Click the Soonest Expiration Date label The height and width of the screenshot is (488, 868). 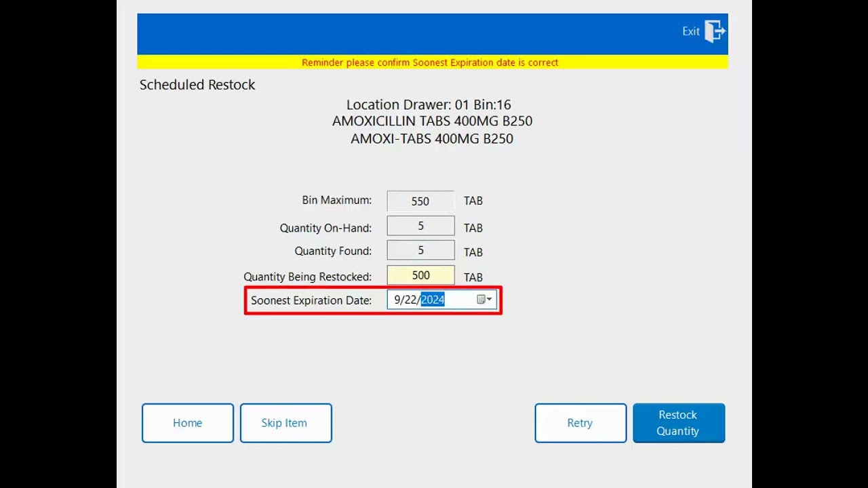tap(311, 300)
